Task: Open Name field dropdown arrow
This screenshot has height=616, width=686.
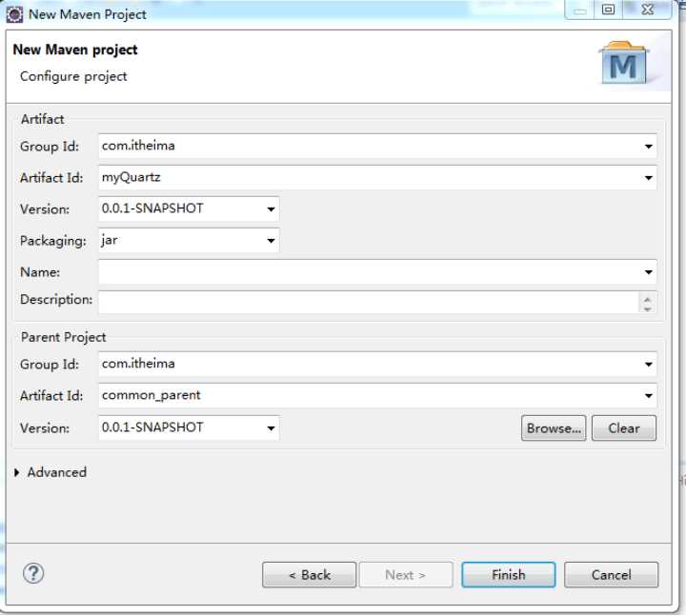Action: tap(649, 272)
